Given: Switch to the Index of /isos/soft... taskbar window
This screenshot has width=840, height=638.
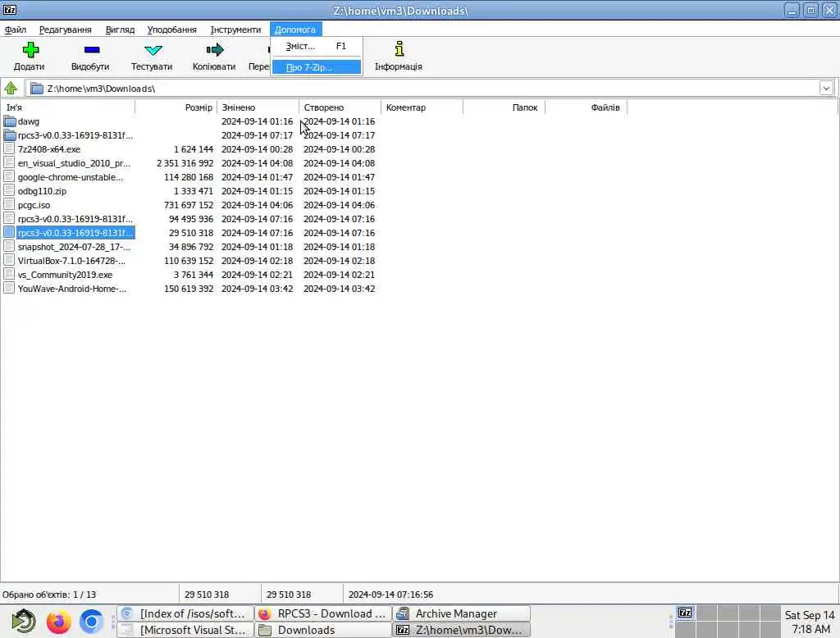Looking at the screenshot, I should [x=185, y=613].
